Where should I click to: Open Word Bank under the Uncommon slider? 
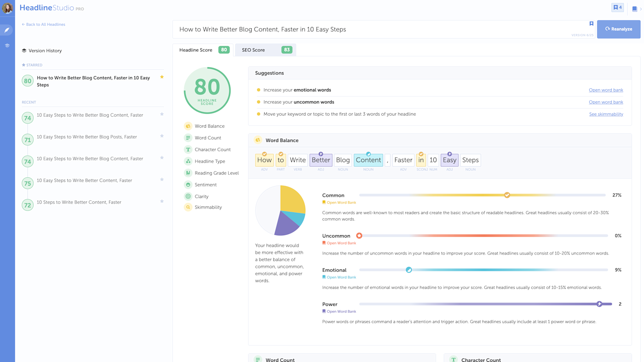coord(339,243)
